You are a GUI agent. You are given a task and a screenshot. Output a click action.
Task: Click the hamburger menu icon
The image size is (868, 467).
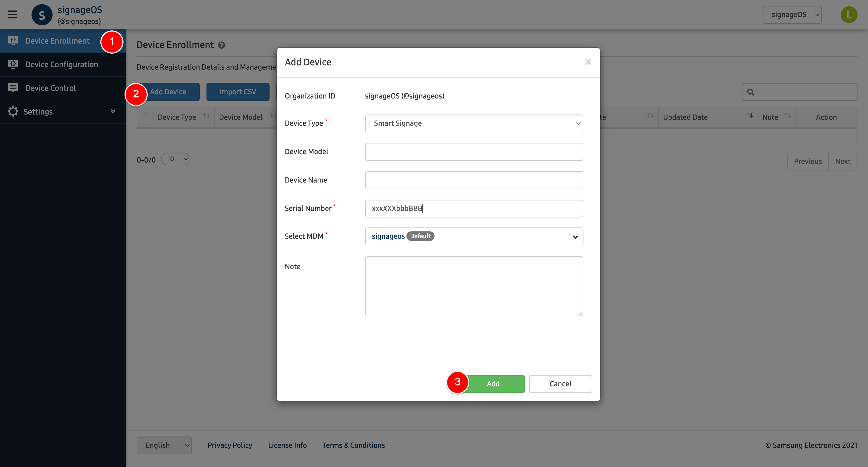[x=12, y=14]
